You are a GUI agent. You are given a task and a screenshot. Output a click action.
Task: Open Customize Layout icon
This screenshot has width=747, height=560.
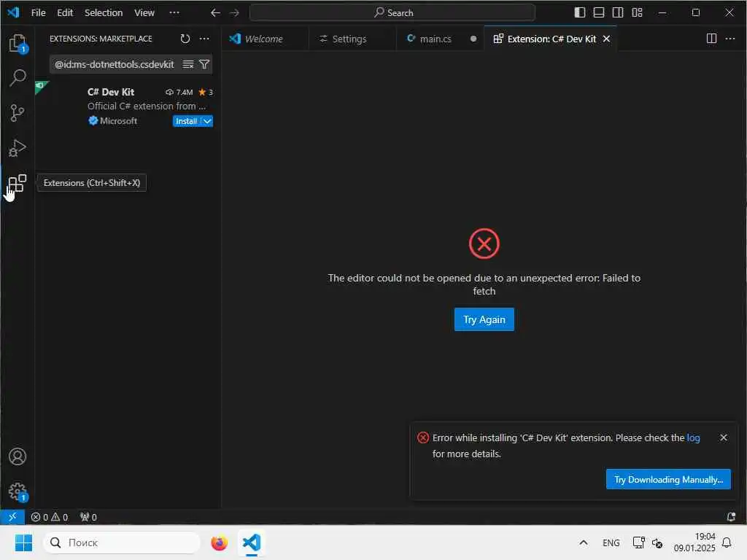click(637, 12)
